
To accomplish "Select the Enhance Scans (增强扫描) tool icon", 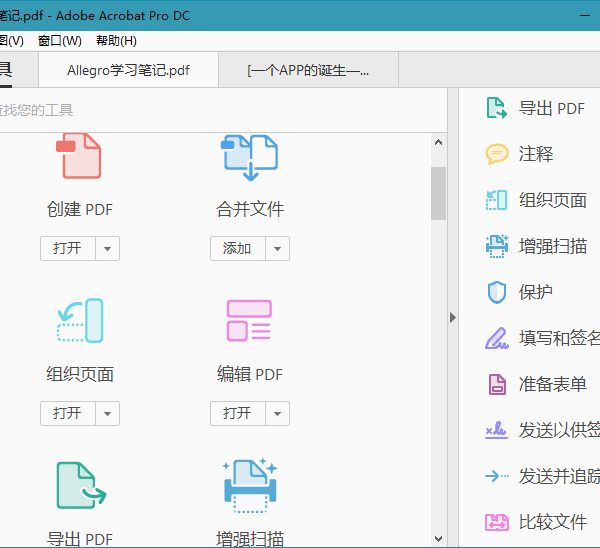I will [x=250, y=485].
